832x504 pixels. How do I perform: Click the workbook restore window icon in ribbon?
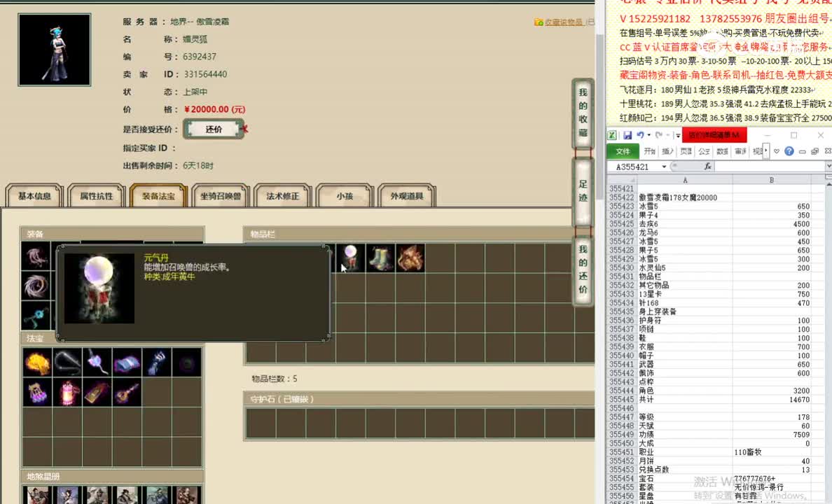click(x=815, y=151)
